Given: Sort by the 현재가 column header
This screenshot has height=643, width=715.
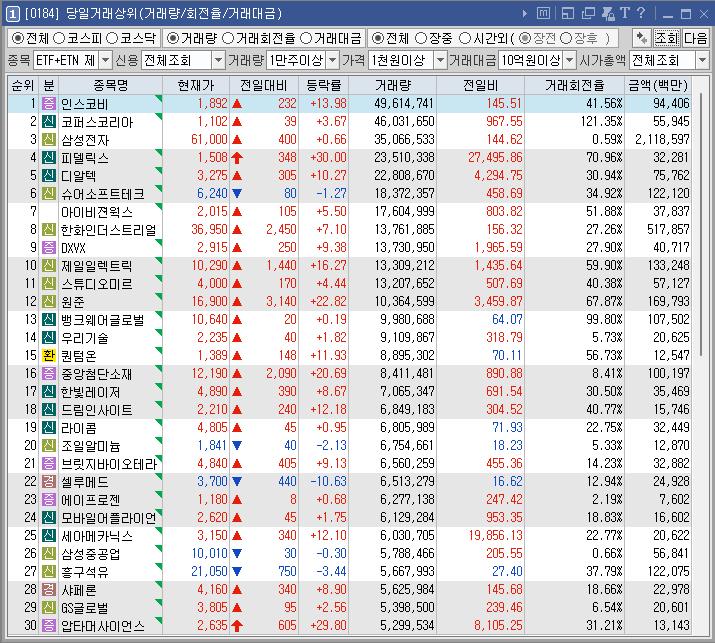Looking at the screenshot, I should (x=196, y=85).
